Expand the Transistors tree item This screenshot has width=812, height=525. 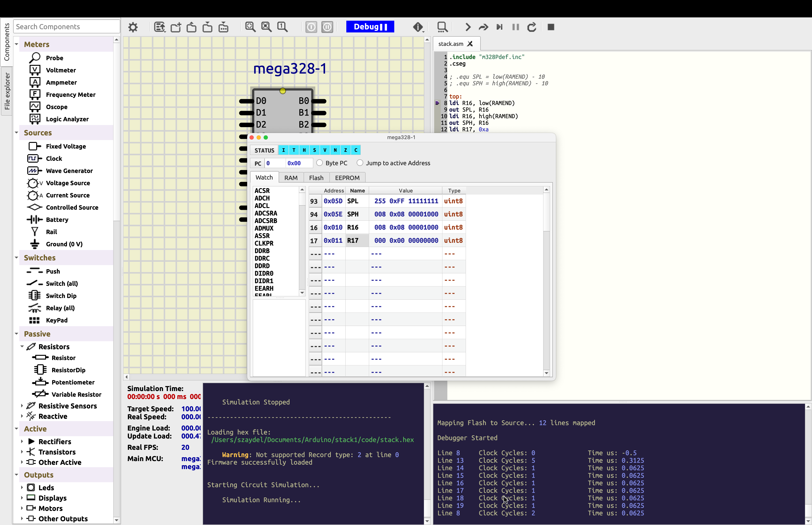[x=22, y=452]
